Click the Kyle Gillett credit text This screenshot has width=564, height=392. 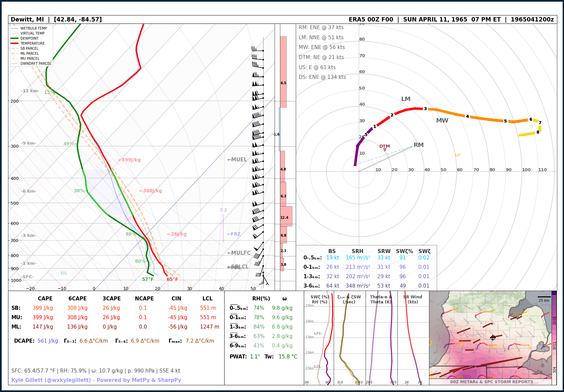coord(96,380)
